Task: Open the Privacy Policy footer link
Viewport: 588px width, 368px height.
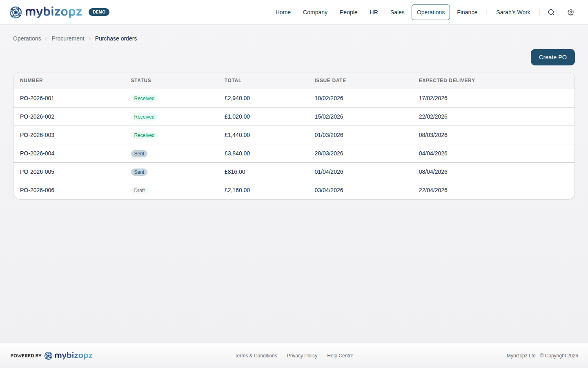Action: 302,356
